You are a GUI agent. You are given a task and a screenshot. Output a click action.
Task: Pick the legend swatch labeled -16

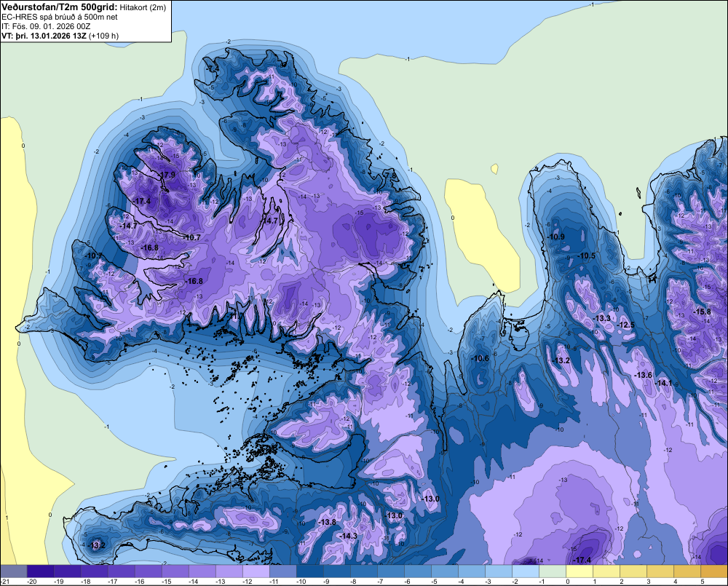click(149, 571)
